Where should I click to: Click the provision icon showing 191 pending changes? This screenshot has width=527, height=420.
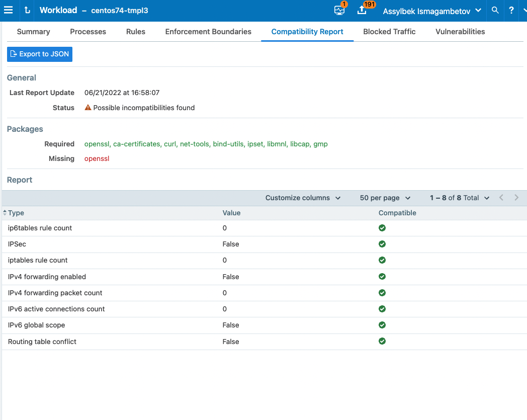[363, 11]
